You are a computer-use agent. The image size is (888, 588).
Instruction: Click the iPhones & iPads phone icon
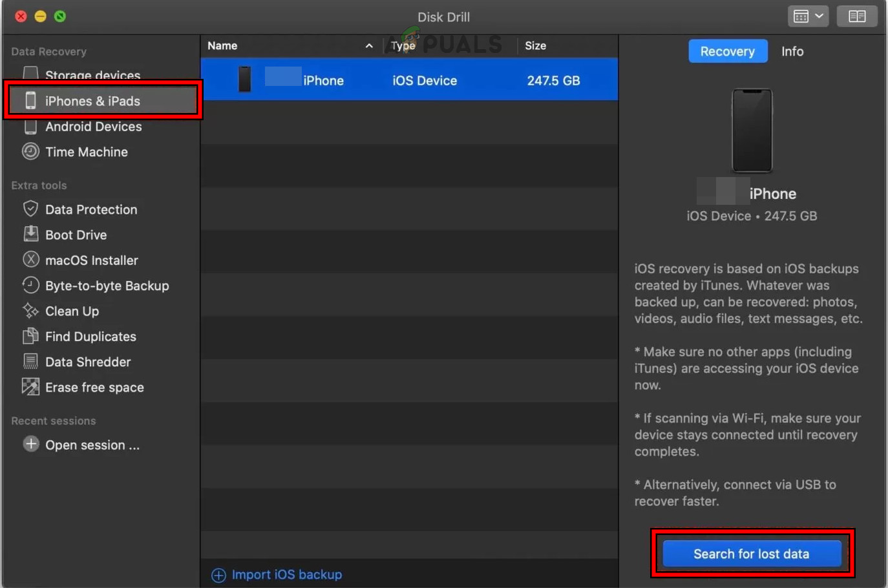pos(30,100)
